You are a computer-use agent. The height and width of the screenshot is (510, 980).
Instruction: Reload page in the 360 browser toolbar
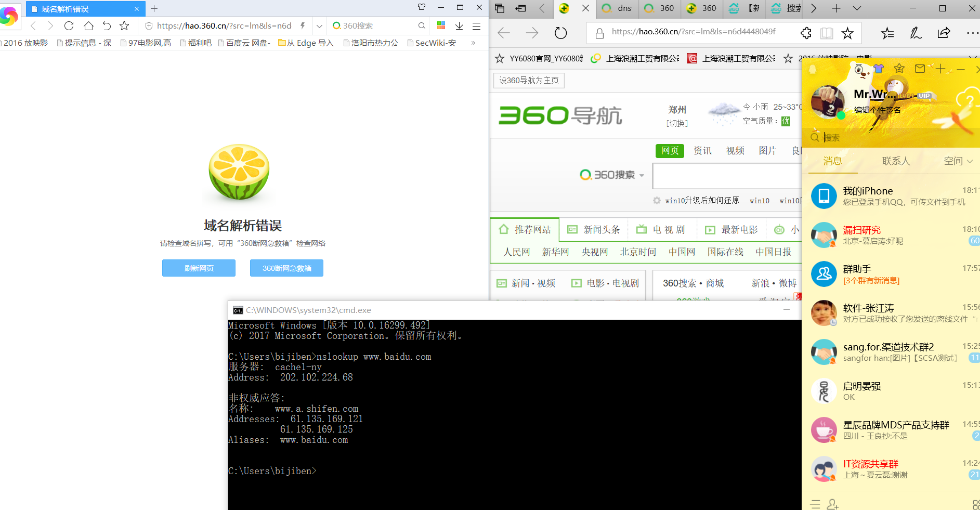coord(69,25)
